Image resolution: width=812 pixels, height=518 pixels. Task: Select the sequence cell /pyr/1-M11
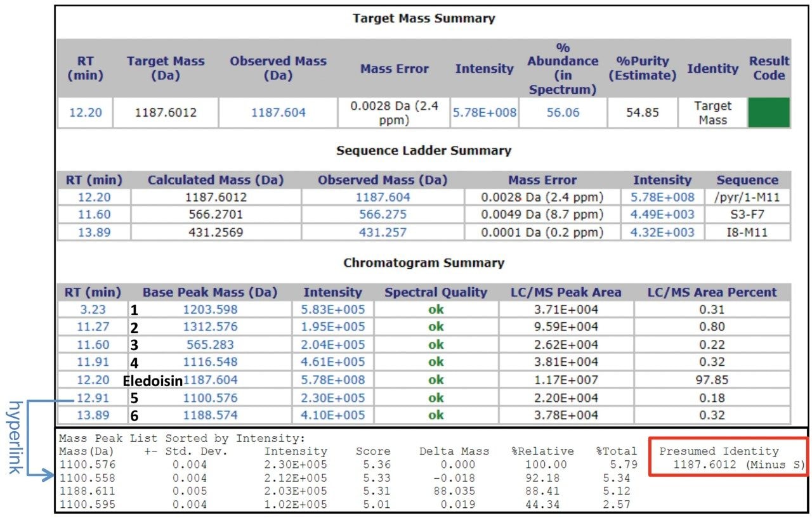click(748, 197)
